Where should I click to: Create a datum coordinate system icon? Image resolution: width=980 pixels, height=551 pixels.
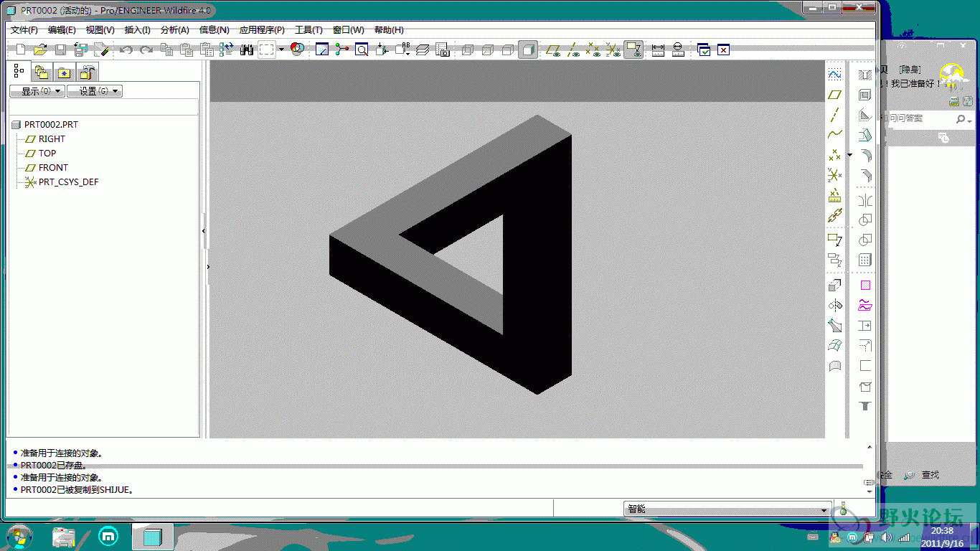pyautogui.click(x=834, y=174)
